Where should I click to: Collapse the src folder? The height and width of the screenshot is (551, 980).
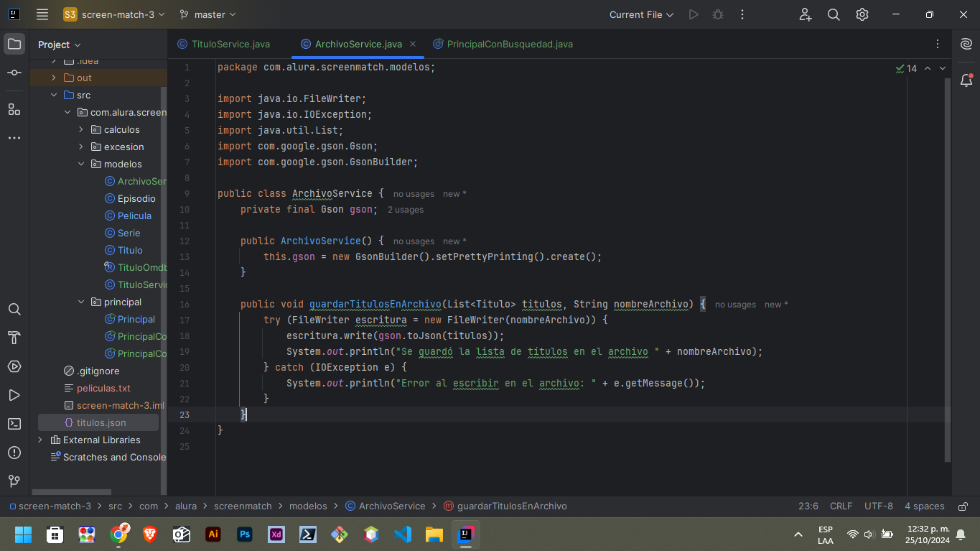click(x=53, y=95)
